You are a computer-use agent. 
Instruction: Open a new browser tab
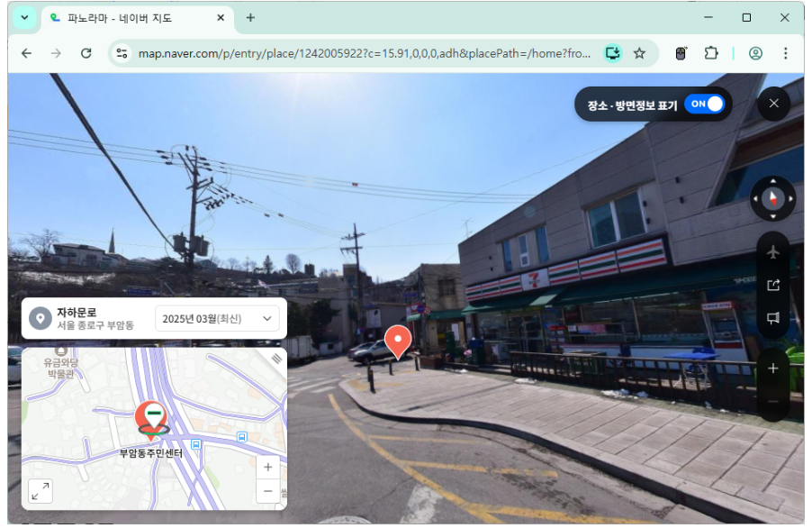(x=250, y=17)
